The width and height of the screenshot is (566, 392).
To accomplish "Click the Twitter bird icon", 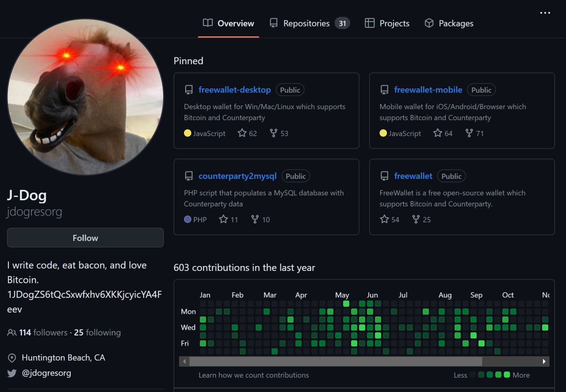I will 12,373.
